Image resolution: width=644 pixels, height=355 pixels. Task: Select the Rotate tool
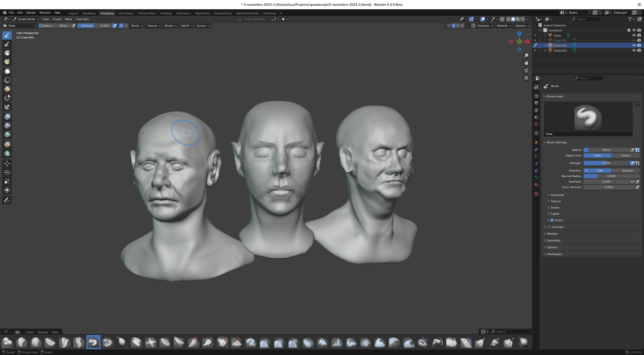click(x=7, y=172)
